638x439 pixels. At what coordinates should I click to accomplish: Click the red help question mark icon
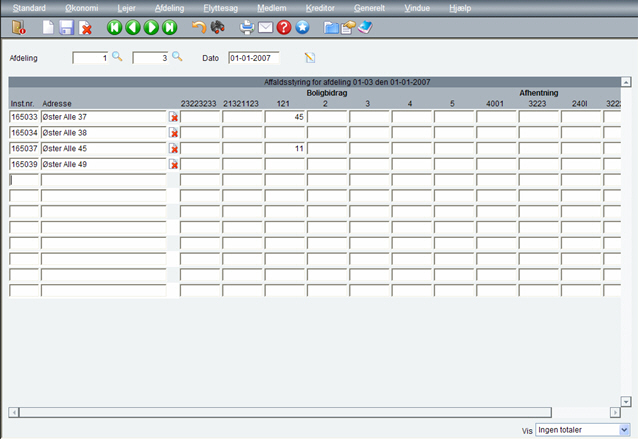click(x=285, y=28)
